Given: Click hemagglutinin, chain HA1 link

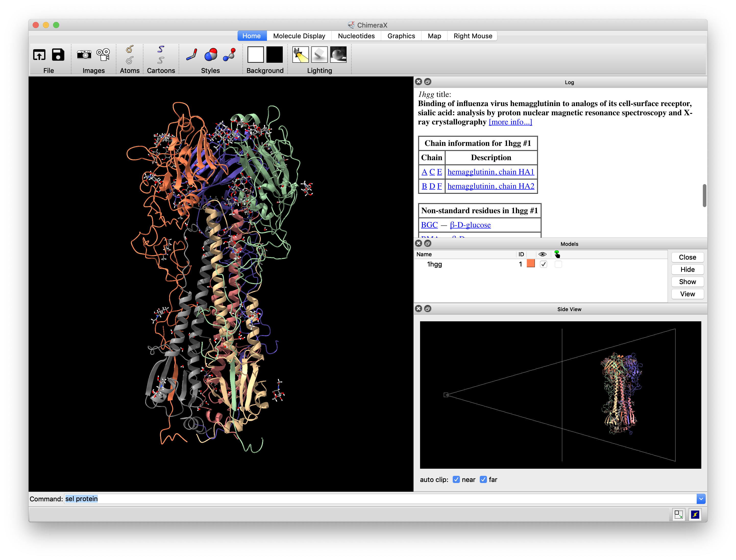Looking at the screenshot, I should pyautogui.click(x=491, y=172).
